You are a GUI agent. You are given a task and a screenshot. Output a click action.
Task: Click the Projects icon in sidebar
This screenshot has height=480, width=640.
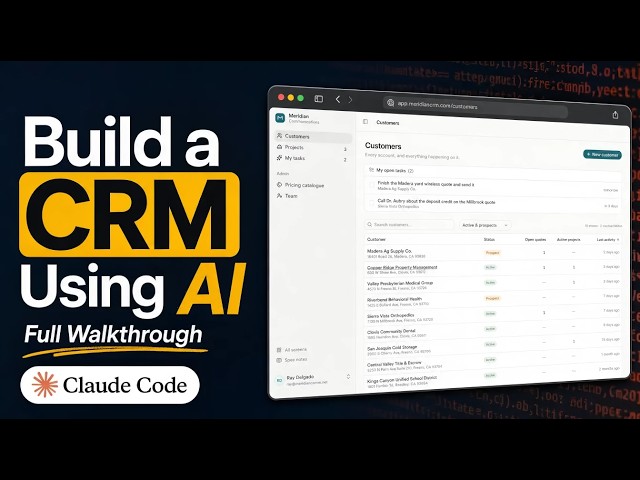tap(279, 147)
